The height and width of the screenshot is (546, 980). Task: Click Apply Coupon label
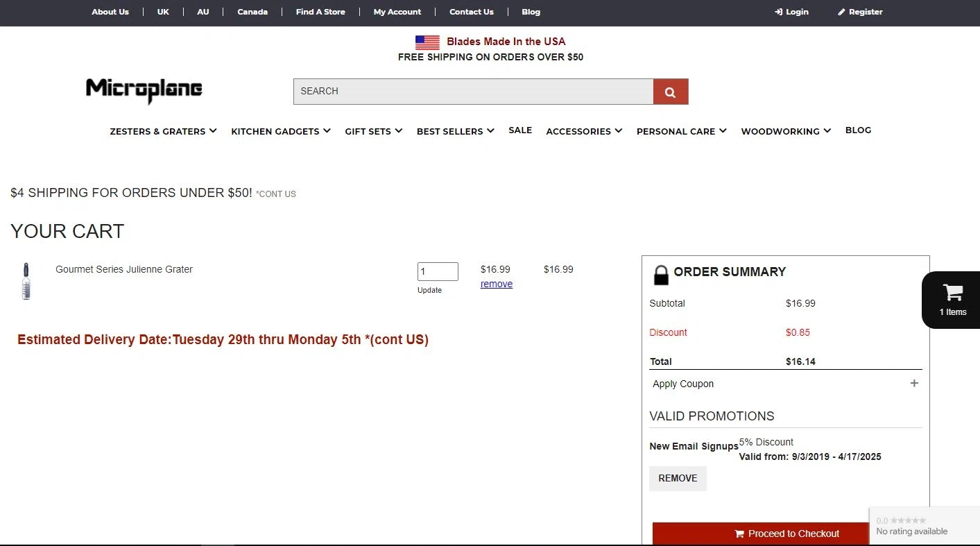683,384
